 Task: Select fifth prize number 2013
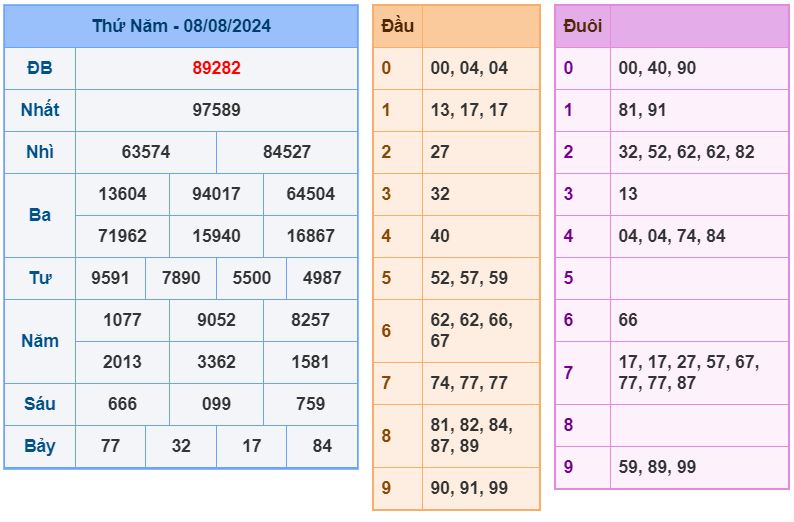tap(122, 362)
